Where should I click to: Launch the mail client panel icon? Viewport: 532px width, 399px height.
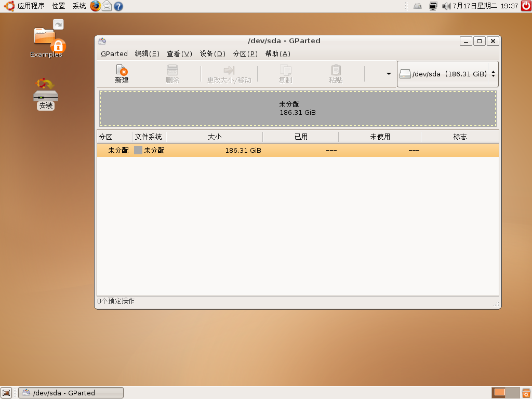(107, 6)
